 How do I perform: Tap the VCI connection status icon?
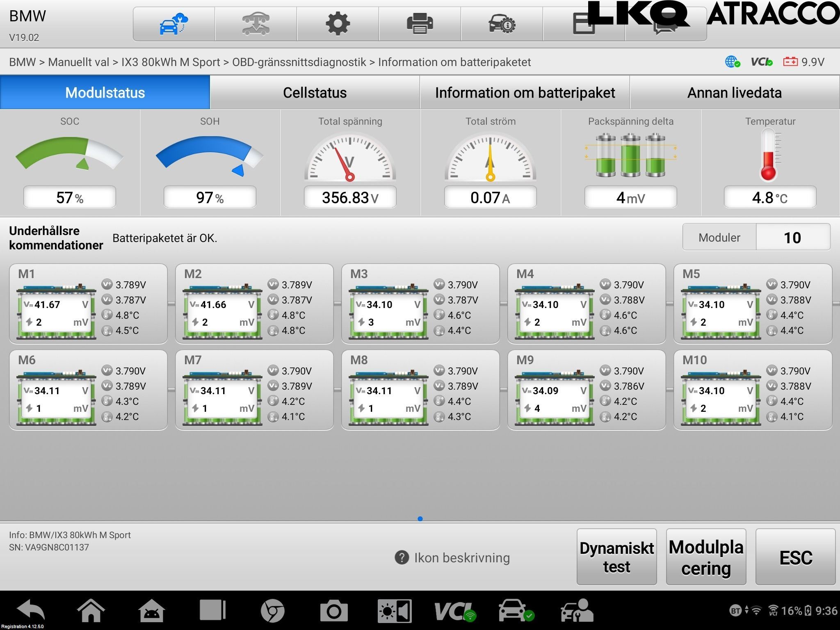pyautogui.click(x=454, y=611)
